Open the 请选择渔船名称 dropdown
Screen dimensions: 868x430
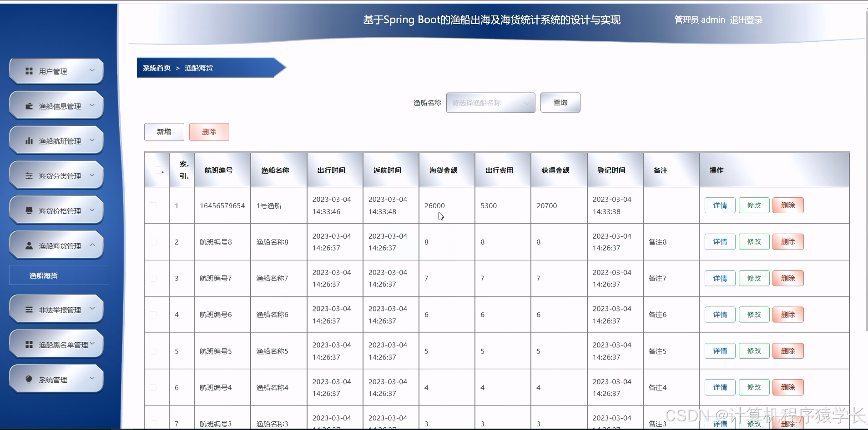(x=490, y=103)
